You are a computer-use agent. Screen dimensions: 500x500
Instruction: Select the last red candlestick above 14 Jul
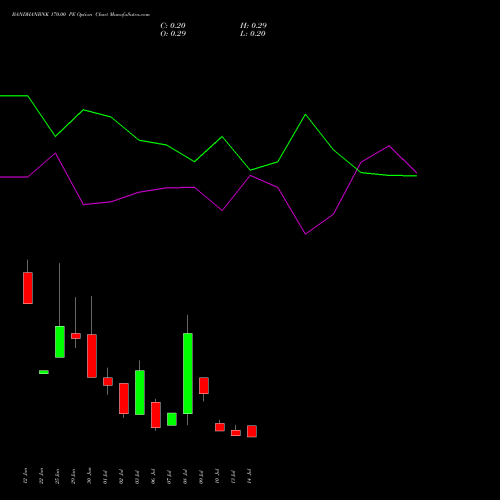[x=252, y=431]
